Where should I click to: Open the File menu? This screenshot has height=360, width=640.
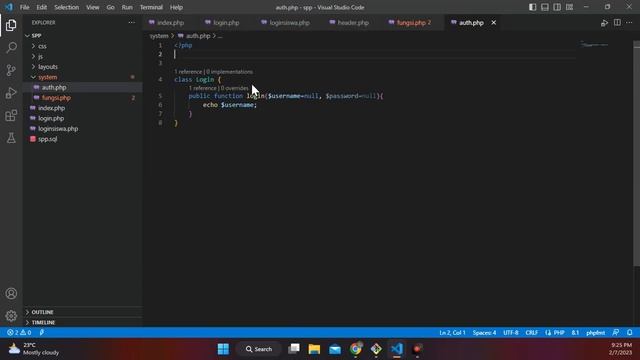point(24,7)
